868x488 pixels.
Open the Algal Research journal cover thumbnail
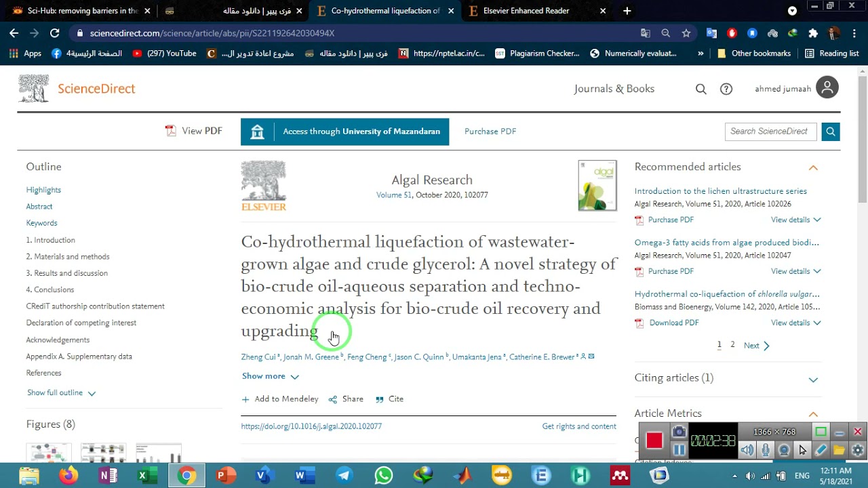pyautogui.click(x=597, y=186)
